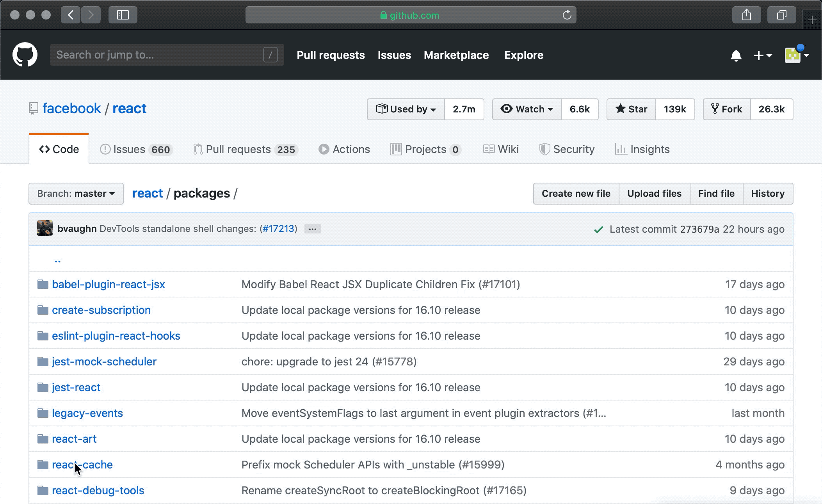Viewport: 822px width, 504px height.
Task: Star the react repository
Action: [x=631, y=109]
